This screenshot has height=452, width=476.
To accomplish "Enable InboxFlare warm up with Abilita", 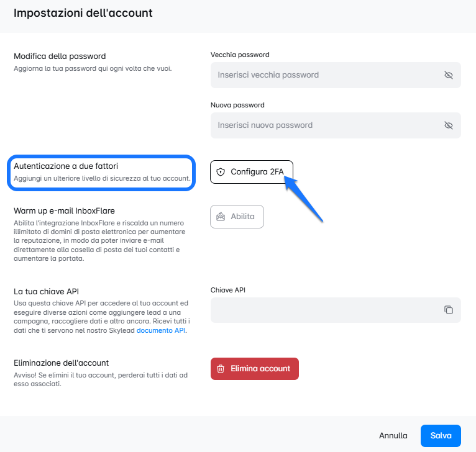I will click(237, 217).
